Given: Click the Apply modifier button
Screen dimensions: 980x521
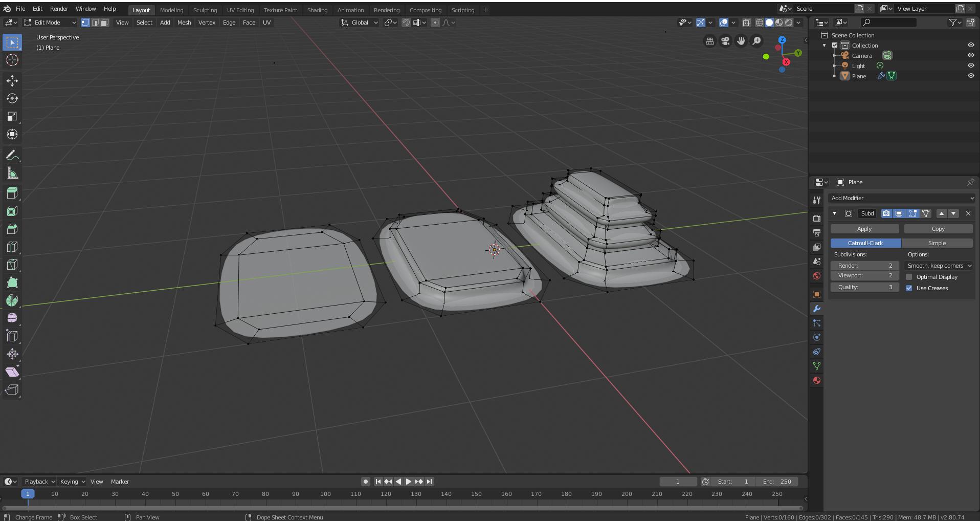Looking at the screenshot, I should 864,229.
